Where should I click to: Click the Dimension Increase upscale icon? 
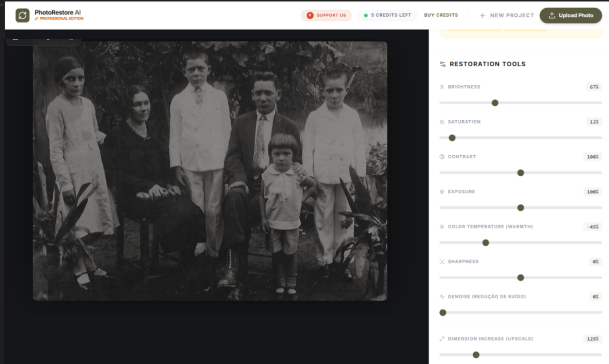tap(442, 339)
